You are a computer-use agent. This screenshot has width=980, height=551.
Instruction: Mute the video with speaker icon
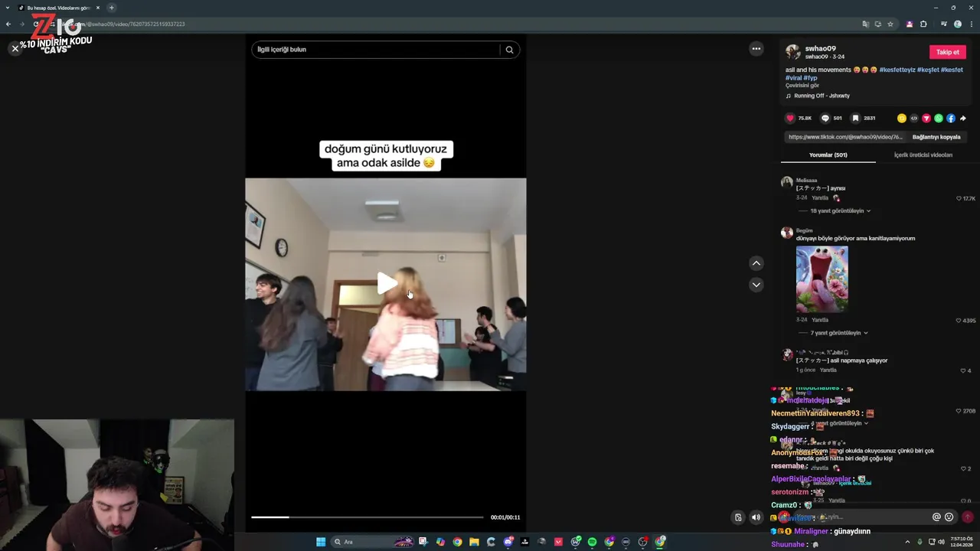pyautogui.click(x=756, y=517)
